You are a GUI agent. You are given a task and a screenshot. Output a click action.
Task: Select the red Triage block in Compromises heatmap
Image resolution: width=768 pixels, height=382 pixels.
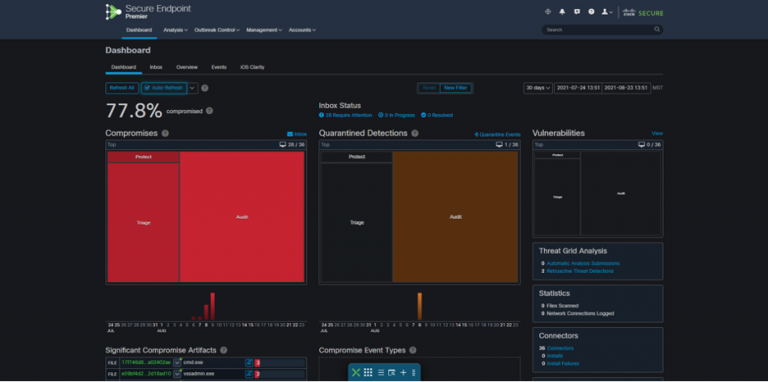pyautogui.click(x=144, y=223)
